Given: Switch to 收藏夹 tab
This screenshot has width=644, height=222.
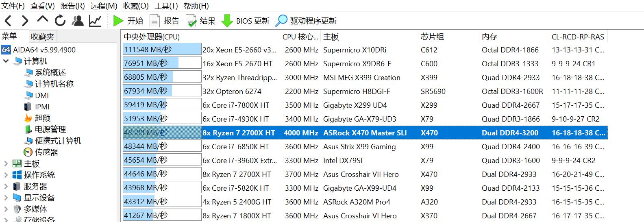Looking at the screenshot, I should coord(42,37).
